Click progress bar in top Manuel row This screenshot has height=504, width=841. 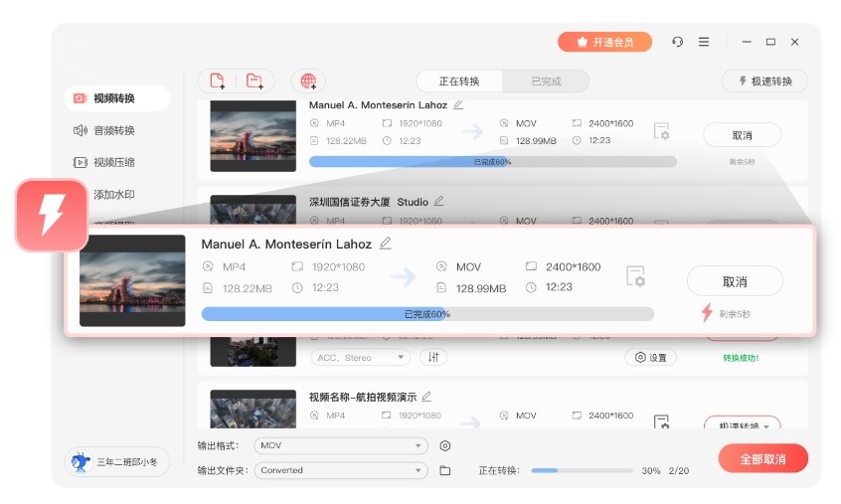[493, 161]
